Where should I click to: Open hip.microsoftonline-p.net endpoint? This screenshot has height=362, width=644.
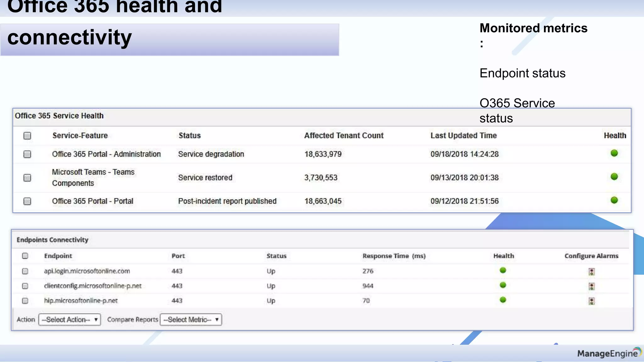pos(81,300)
